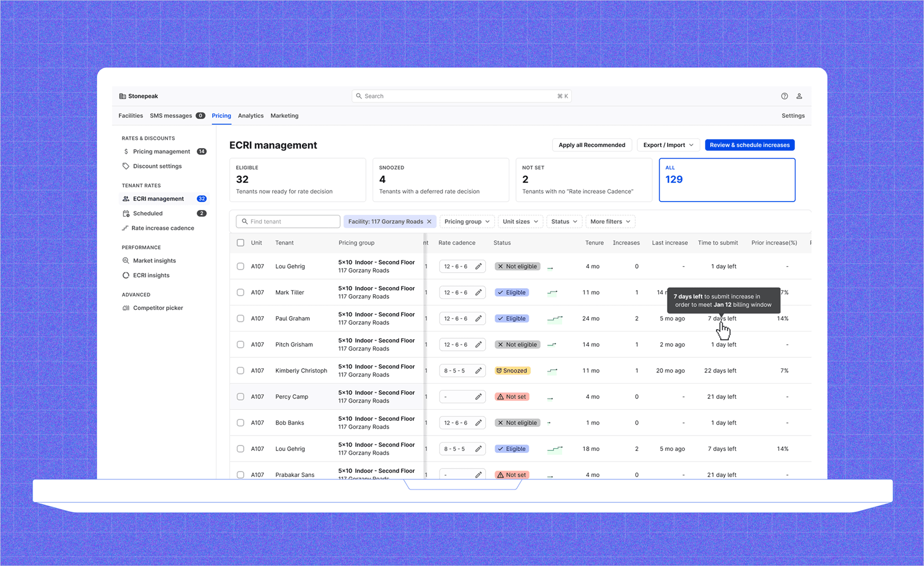Check the Mark Tiller row checkbox
The image size is (924, 566).
[x=240, y=292]
